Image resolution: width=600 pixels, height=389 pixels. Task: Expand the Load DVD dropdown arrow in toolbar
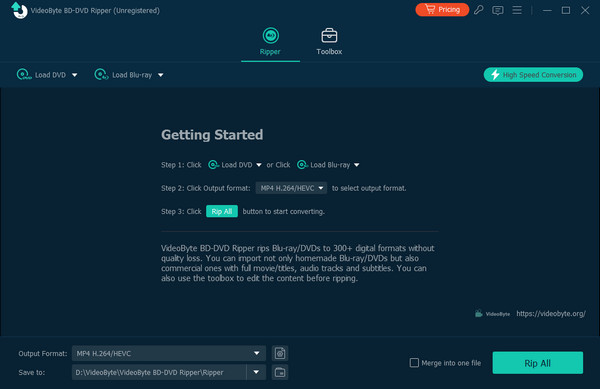[75, 75]
